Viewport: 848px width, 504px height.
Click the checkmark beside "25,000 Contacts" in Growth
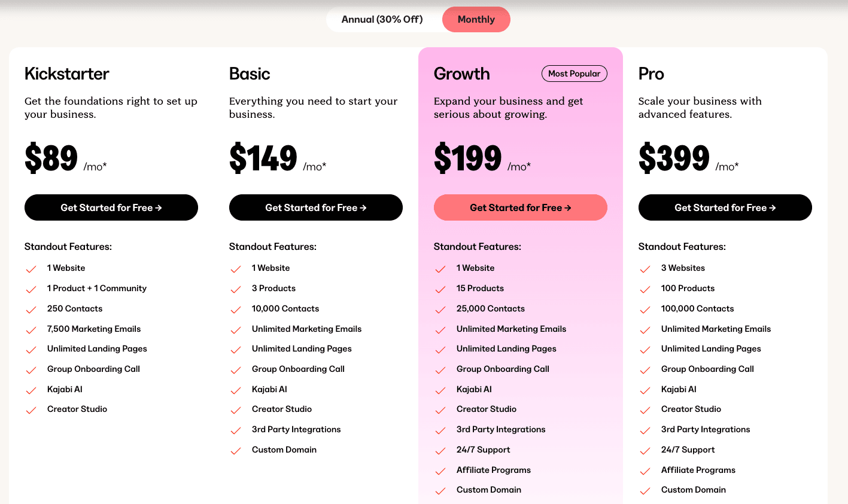pos(440,310)
